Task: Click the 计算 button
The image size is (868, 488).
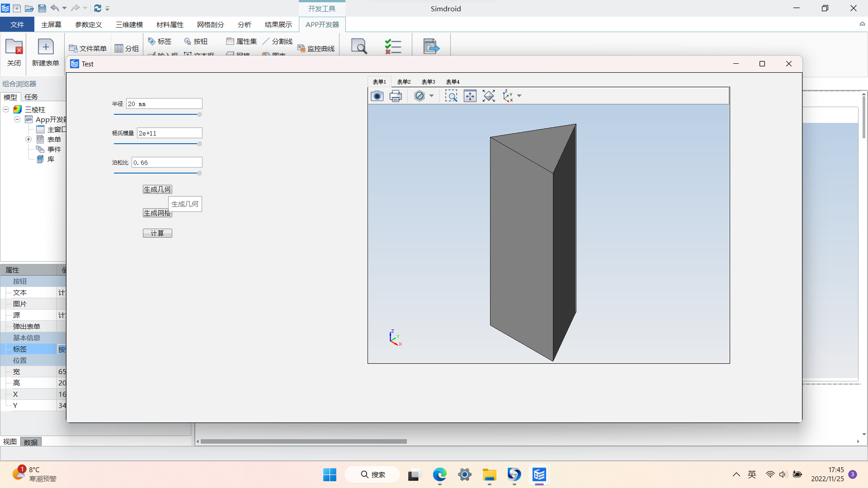Action: tap(157, 233)
